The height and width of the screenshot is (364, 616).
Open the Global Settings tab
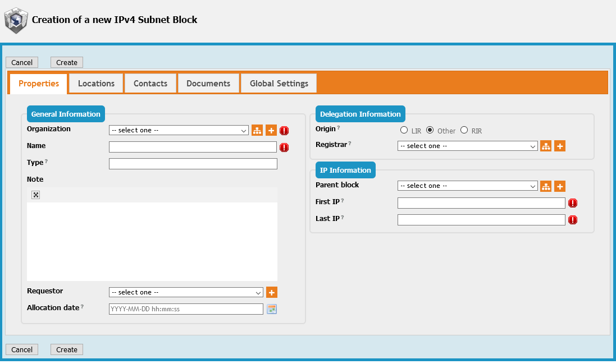[279, 84]
